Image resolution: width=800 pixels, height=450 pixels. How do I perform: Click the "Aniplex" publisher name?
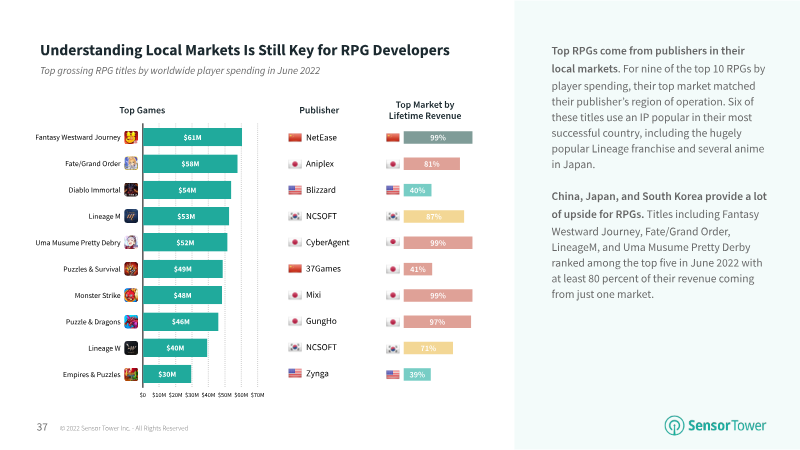[320, 164]
